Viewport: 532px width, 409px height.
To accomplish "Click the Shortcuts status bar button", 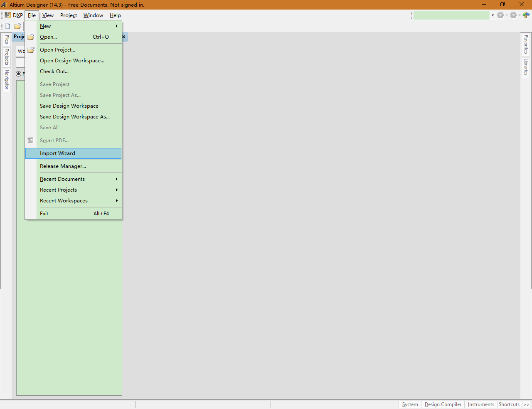I will tap(509, 404).
